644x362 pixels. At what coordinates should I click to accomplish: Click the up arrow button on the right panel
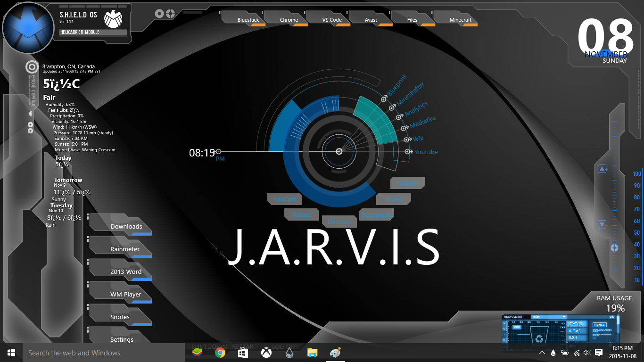tap(602, 169)
